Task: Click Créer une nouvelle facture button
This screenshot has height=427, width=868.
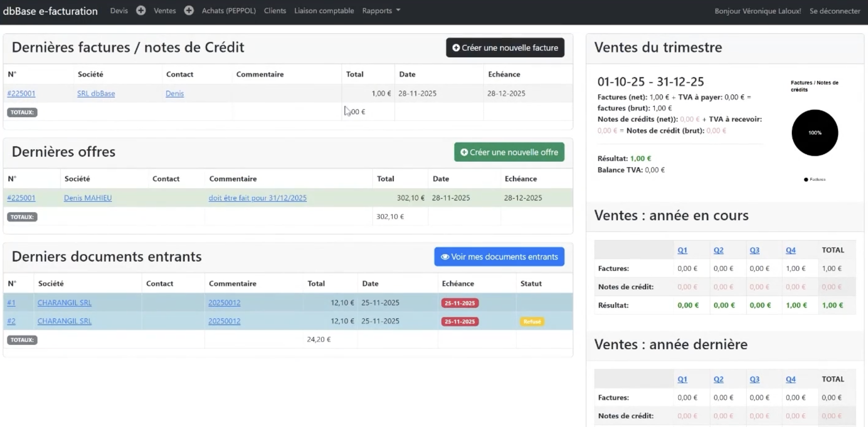Action: (505, 47)
